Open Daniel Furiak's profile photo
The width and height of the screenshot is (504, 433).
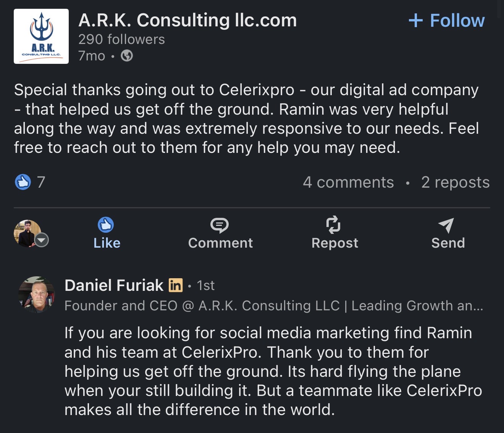[37, 295]
